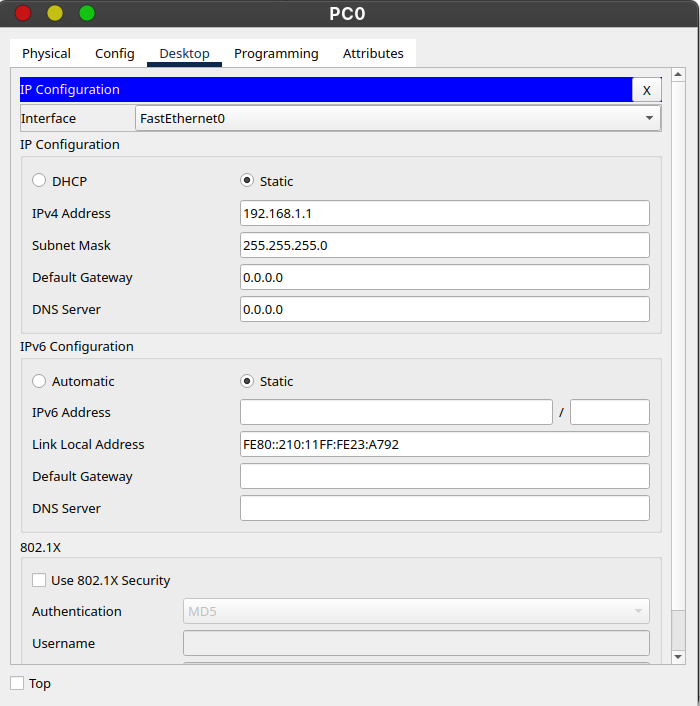Select the IPv6 Static radio button
Screen dimensions: 700x706
tap(247, 381)
